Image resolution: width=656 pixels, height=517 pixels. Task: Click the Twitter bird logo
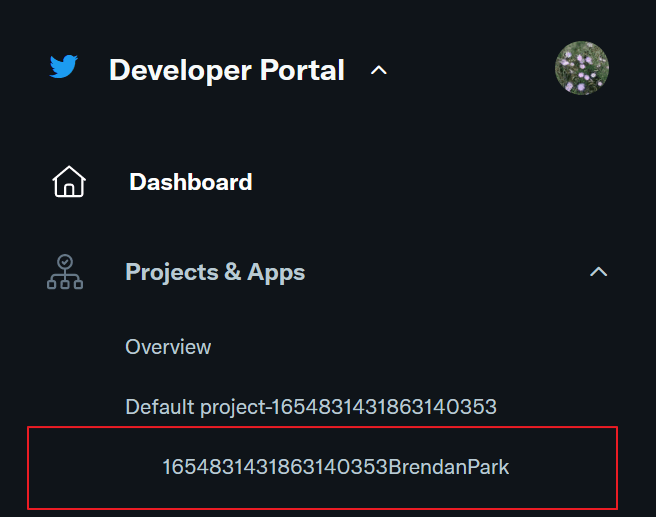pyautogui.click(x=64, y=67)
